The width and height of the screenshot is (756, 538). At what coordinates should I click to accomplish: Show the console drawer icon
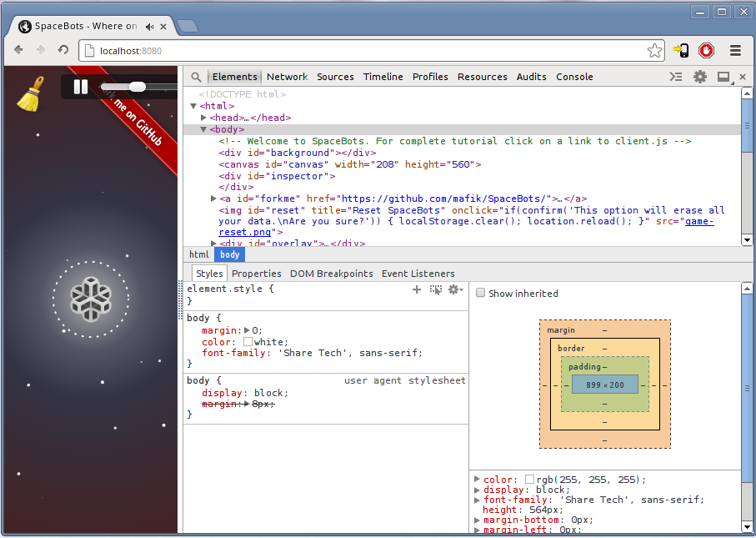click(676, 77)
